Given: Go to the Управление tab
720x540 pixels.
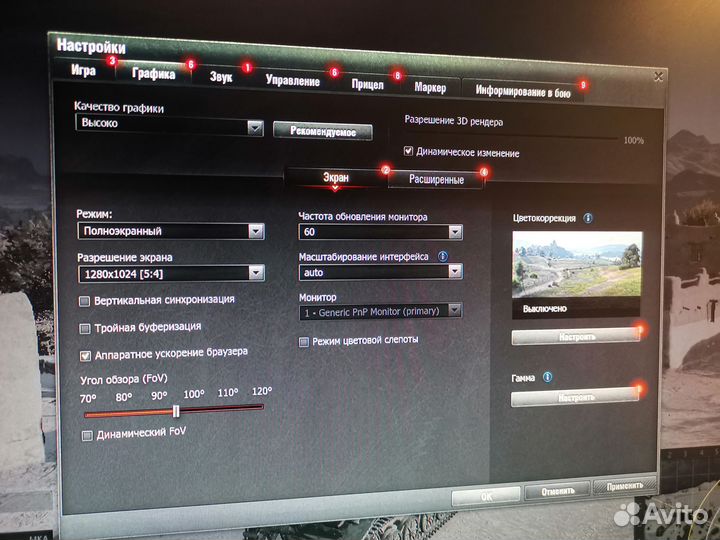Looking at the screenshot, I should pos(292,81).
